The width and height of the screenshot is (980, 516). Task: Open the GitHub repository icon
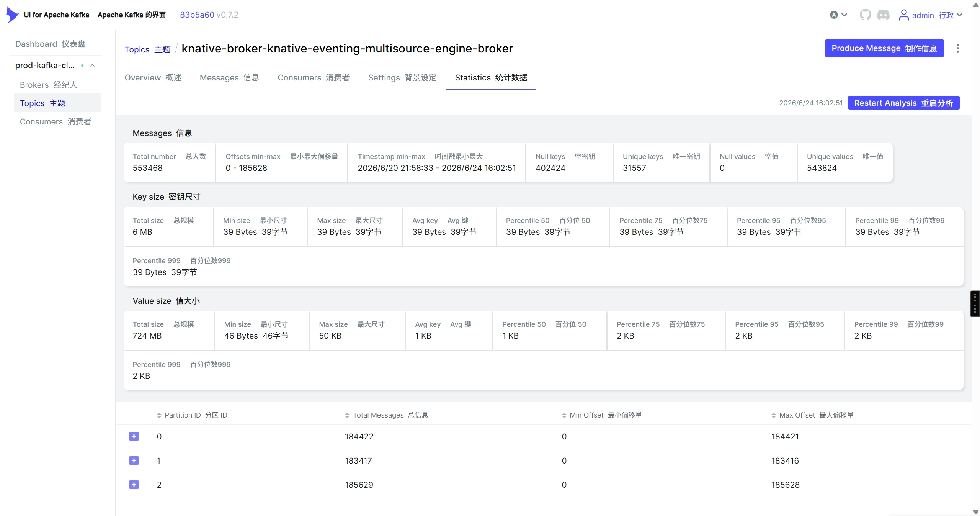pos(865,15)
